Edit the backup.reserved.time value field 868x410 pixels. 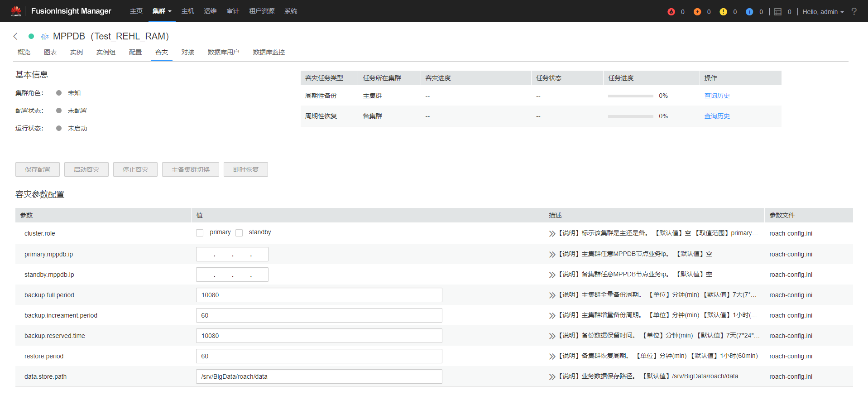319,336
